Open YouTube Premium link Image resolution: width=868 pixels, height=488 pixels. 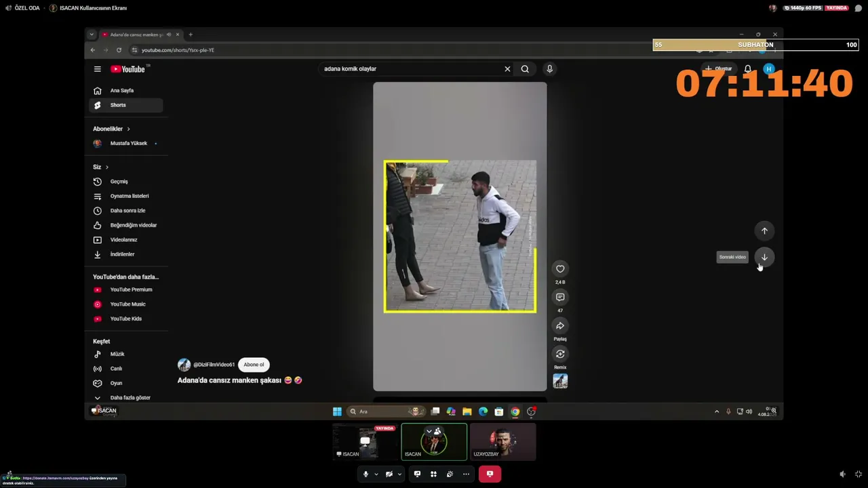click(x=125, y=289)
